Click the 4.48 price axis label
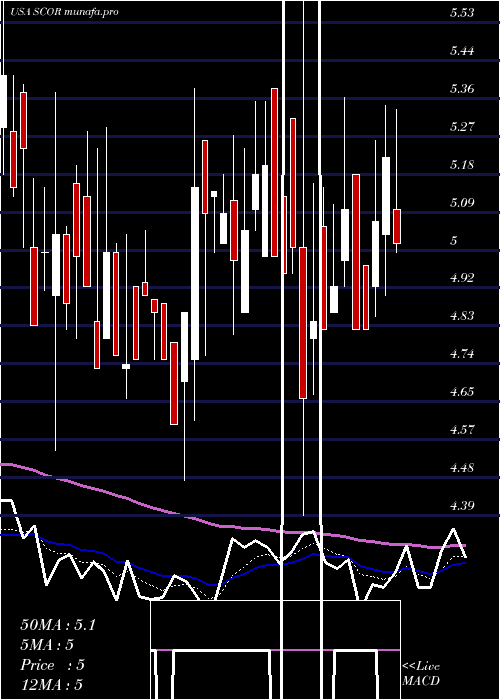The width and height of the screenshot is (500, 700). (462, 468)
